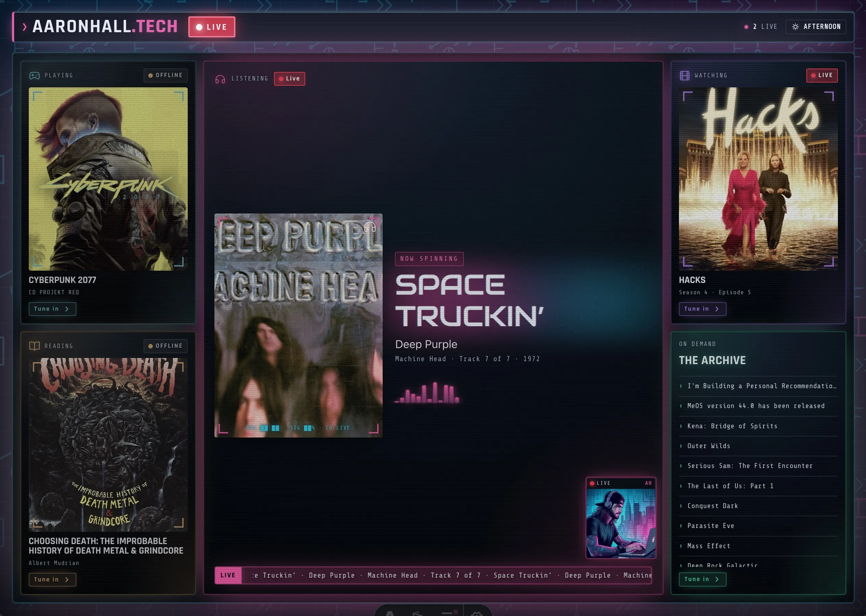Open archive entry Outer Wilds
This screenshot has width=866, height=616.
tap(758, 446)
